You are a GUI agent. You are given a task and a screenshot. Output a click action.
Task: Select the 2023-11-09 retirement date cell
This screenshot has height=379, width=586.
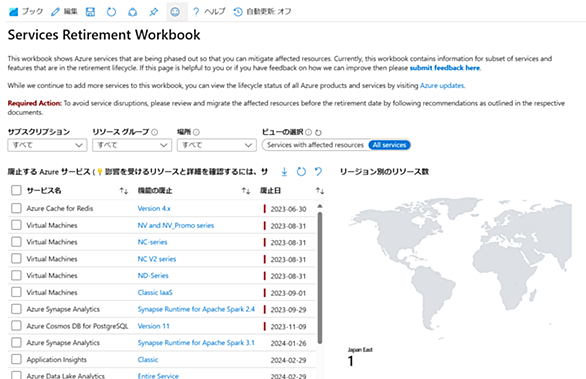pyautogui.click(x=288, y=327)
